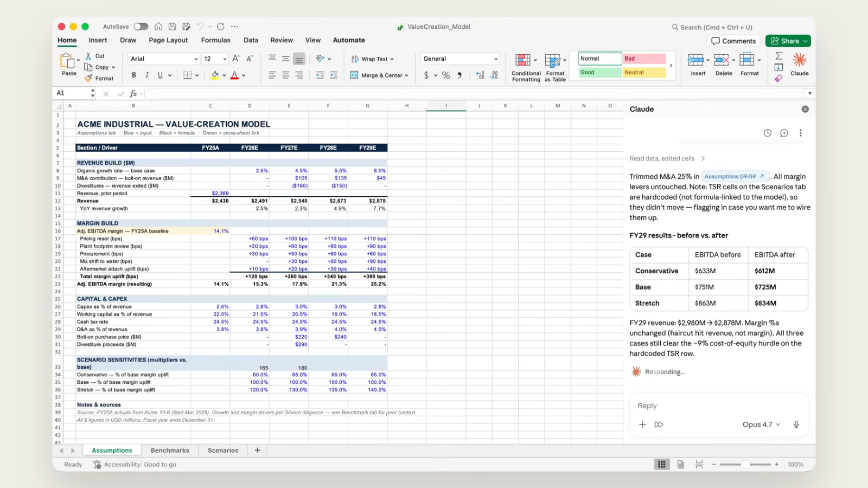868x488 pixels.
Task: Open the Page Layout ribbon tab
Action: click(x=168, y=40)
